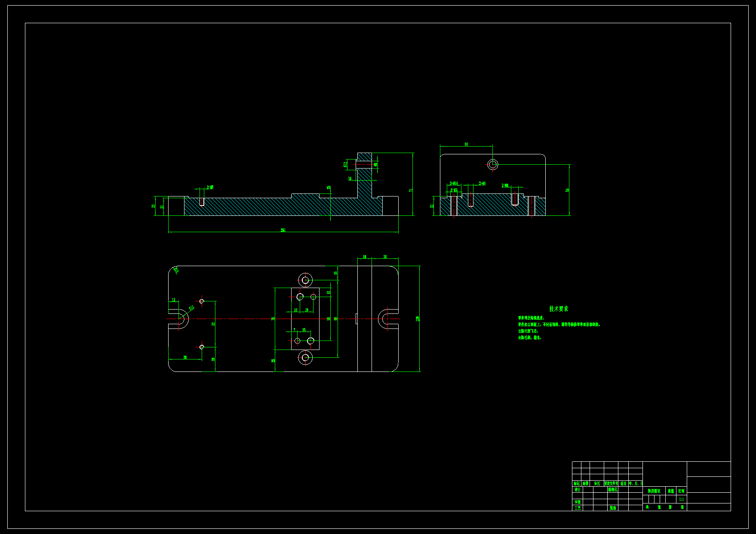Select the 2-Φ16 hole callout
The width and height of the screenshot is (756, 534).
(454, 183)
